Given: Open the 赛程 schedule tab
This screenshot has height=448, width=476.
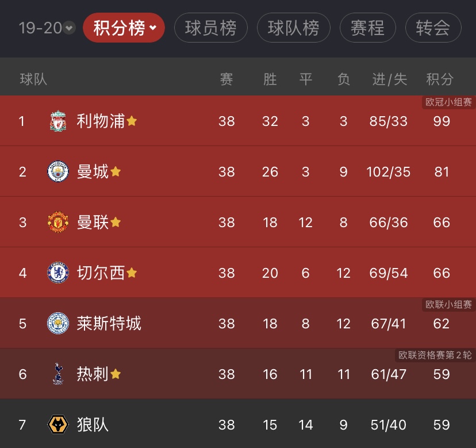Looking at the screenshot, I should pyautogui.click(x=368, y=28).
